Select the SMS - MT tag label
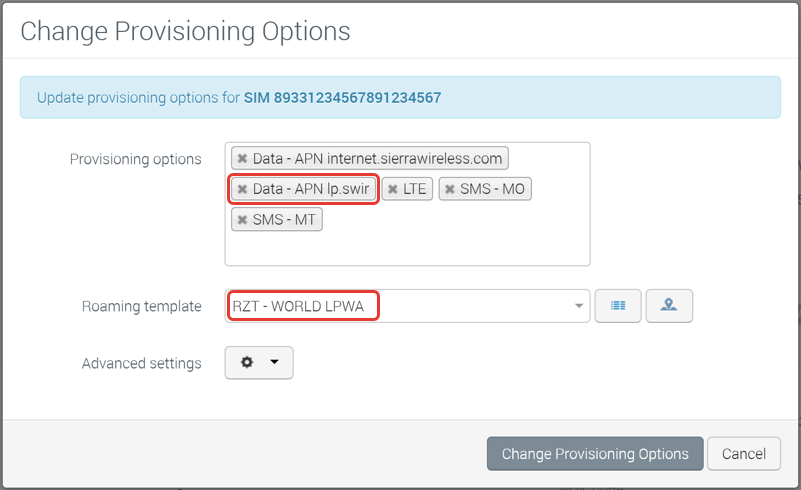This screenshot has width=801, height=490. point(284,220)
